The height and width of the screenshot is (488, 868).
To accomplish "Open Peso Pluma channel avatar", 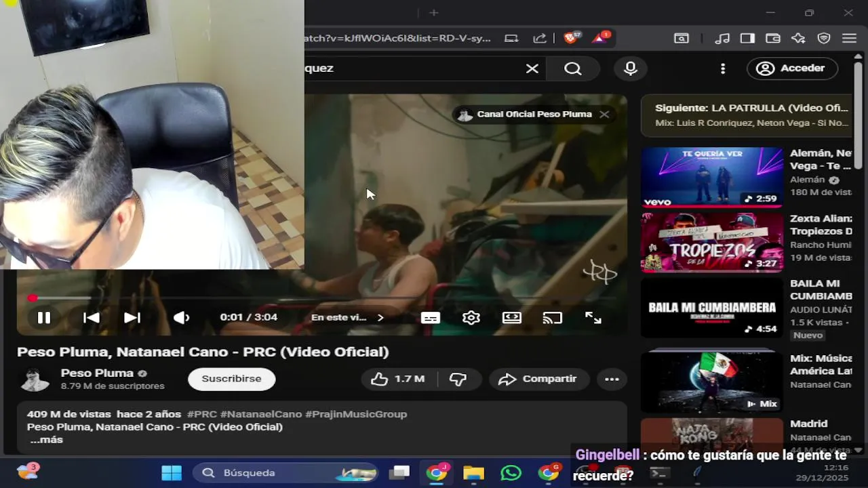I will [34, 380].
